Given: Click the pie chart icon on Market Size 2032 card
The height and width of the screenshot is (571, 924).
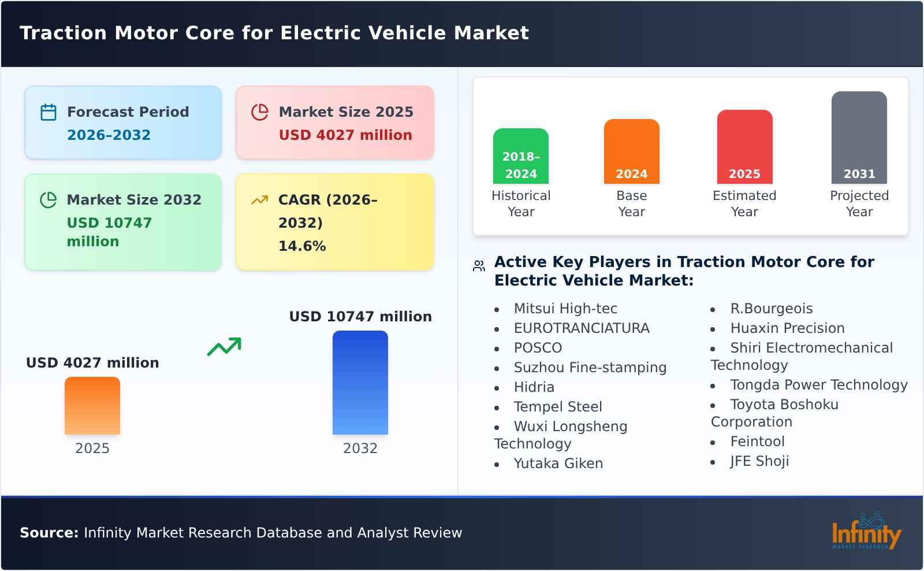Looking at the screenshot, I should point(49,200).
